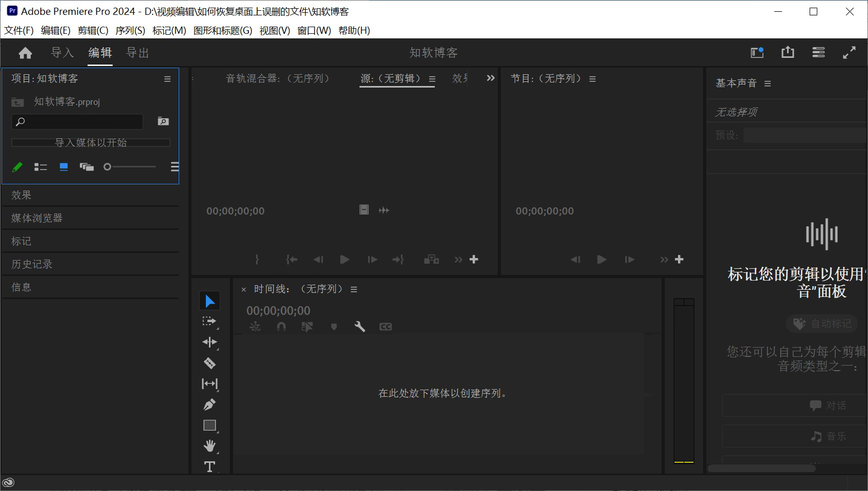
Task: Open the 文件(F) menu
Action: coord(19,30)
